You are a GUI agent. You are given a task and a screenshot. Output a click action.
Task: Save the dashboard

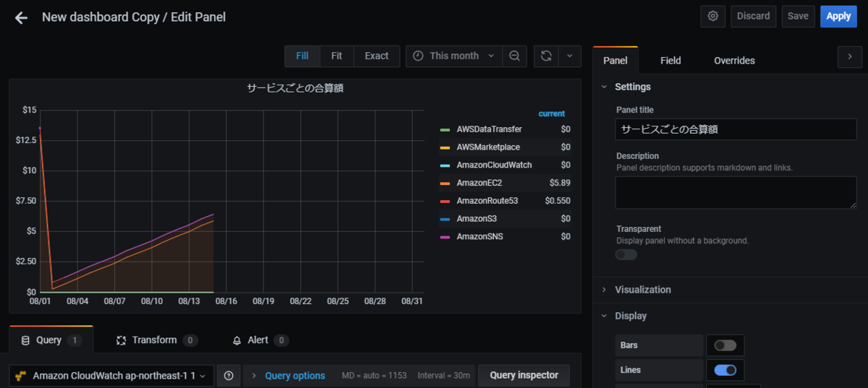tap(798, 16)
